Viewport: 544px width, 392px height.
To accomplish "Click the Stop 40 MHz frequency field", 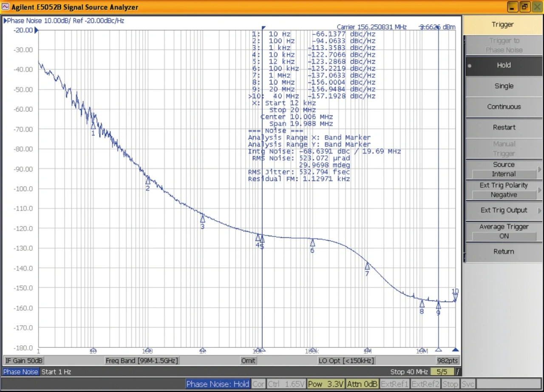I will 409,372.
